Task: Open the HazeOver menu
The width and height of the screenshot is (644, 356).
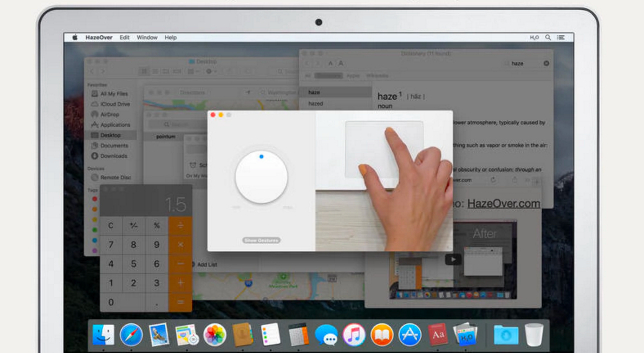Action: tap(99, 37)
